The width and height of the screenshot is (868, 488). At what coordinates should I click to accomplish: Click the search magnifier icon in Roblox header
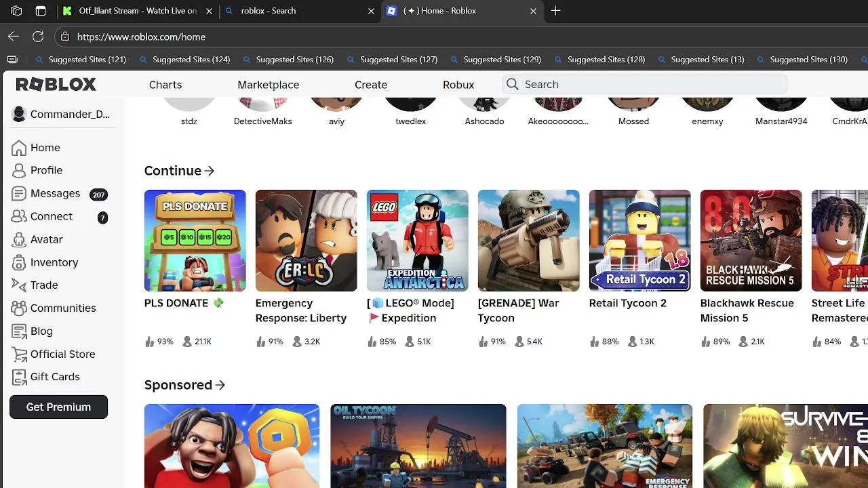513,84
